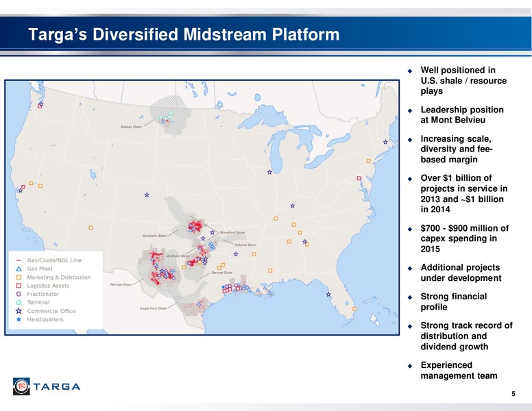Click the 'Barnett Shale' map label
Image resolution: width=532 pixels, height=411 pixels.
(x=222, y=273)
